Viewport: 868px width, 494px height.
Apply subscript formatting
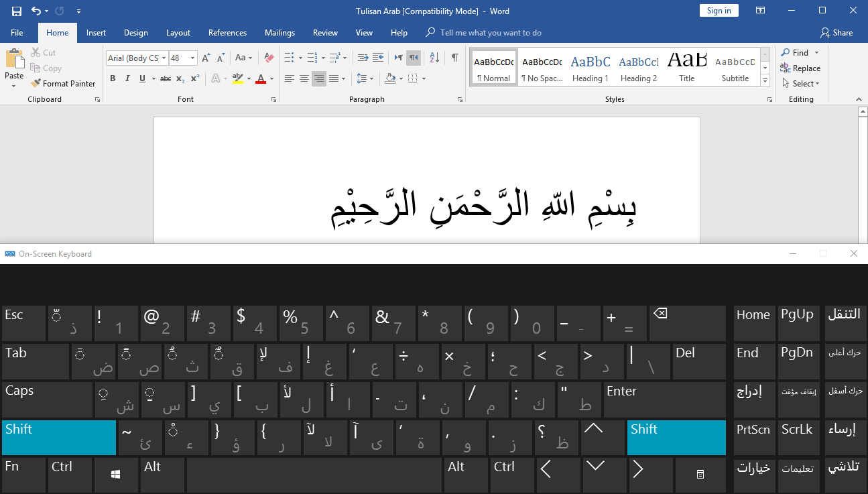[181, 78]
